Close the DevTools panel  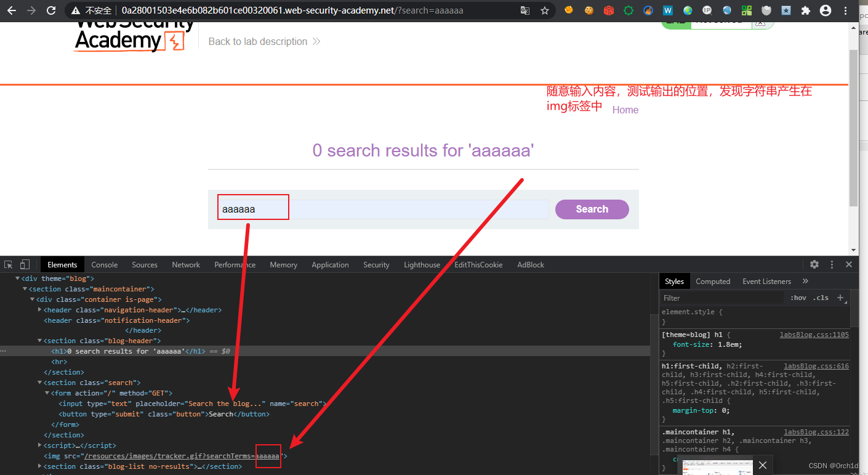tap(849, 264)
